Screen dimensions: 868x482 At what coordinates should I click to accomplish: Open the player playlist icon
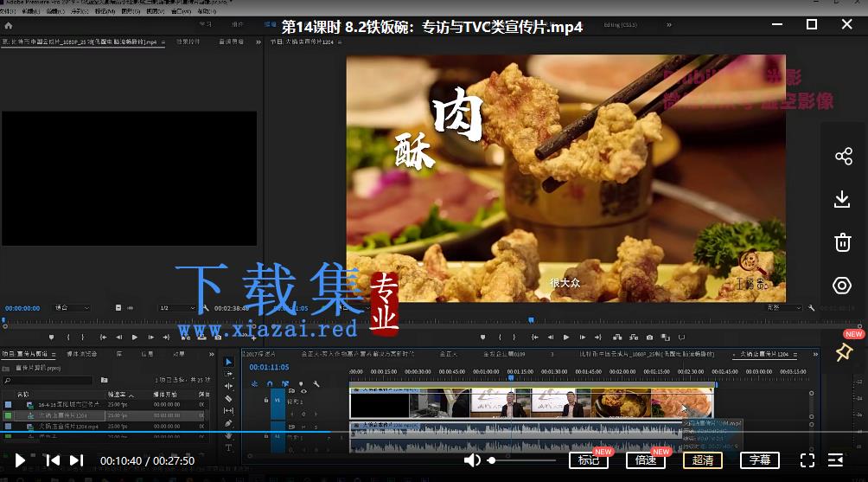(835, 460)
